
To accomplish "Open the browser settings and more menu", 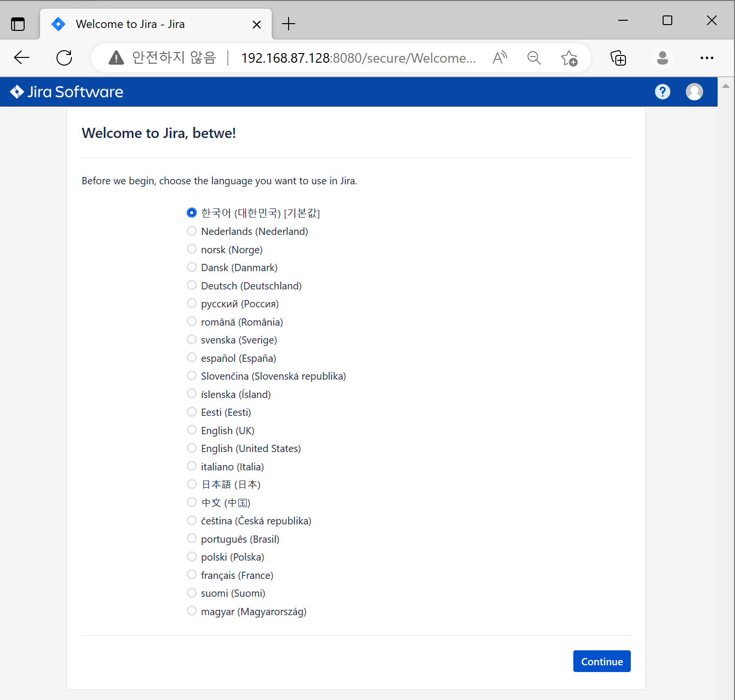I will coord(707,58).
